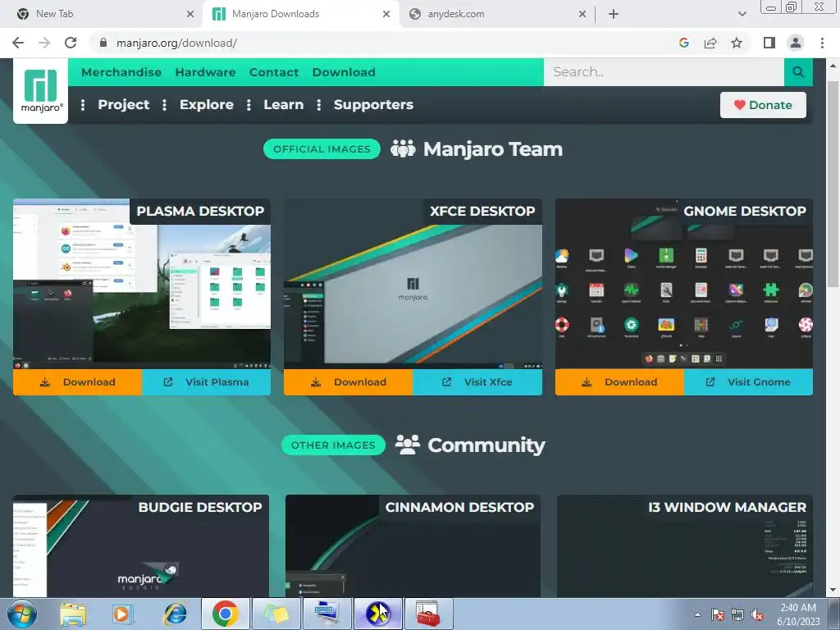Click the i3 Window Manager preview
The image size is (840, 630).
[x=685, y=546]
